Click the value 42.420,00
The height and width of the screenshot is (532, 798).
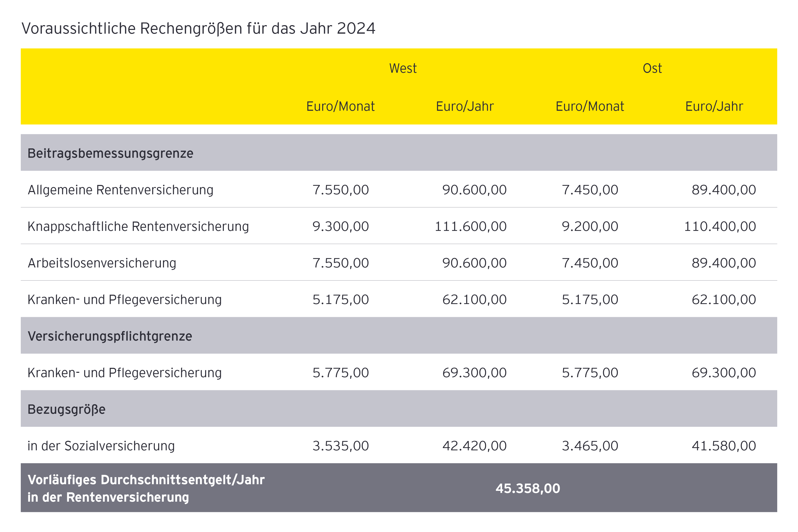[474, 446]
